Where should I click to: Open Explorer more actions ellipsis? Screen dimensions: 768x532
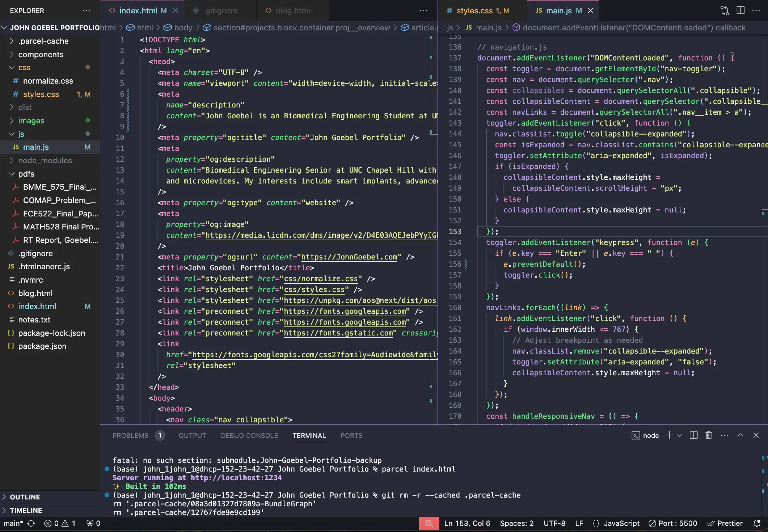pyautogui.click(x=86, y=10)
